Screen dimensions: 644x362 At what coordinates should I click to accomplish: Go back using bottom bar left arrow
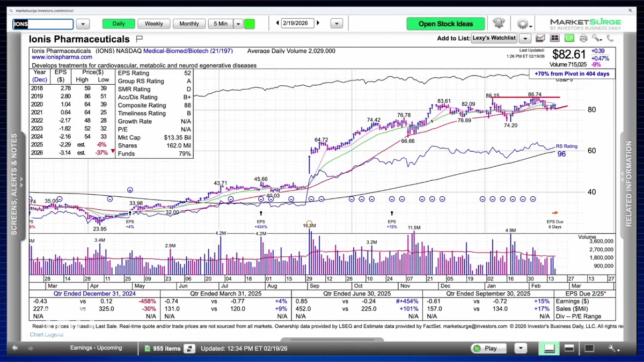14,348
